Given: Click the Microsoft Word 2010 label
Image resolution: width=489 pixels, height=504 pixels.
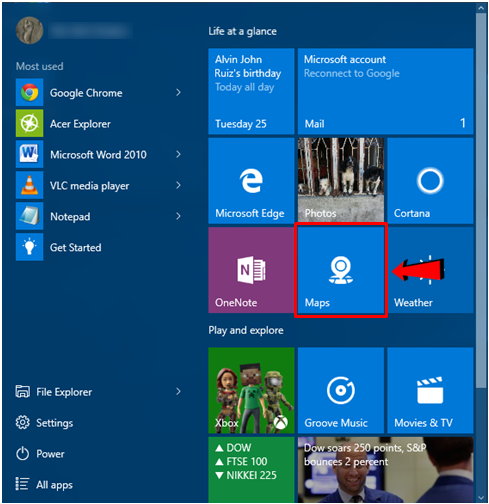Looking at the screenshot, I should (x=98, y=155).
